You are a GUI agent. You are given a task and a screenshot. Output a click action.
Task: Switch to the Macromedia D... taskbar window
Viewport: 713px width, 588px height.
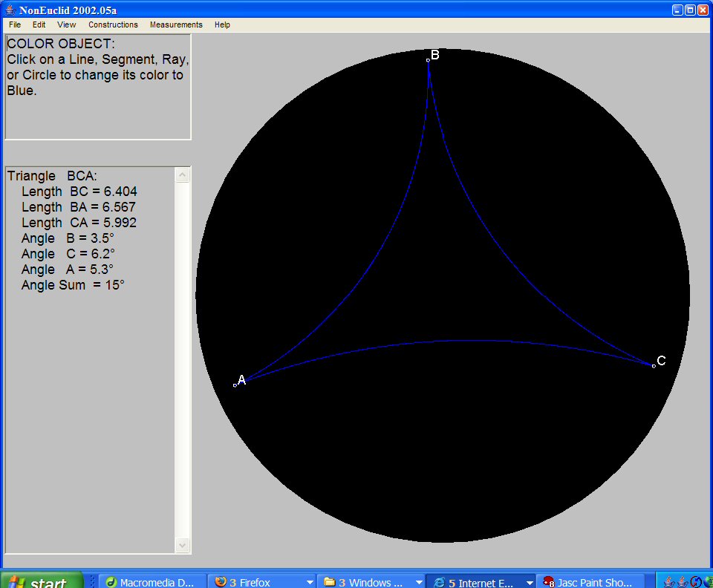(151, 581)
